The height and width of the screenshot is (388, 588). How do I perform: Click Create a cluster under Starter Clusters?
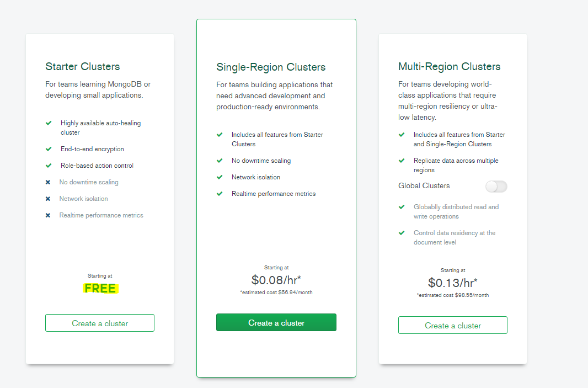99,322
